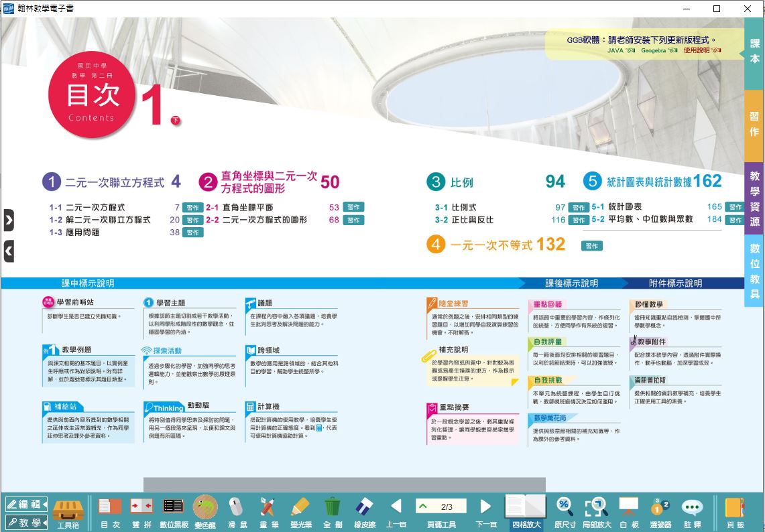
Task: Select the 變色龍 chameleon tool
Action: tap(205, 513)
